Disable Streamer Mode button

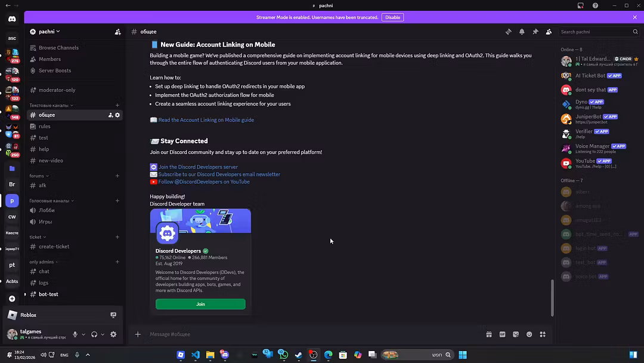click(392, 17)
